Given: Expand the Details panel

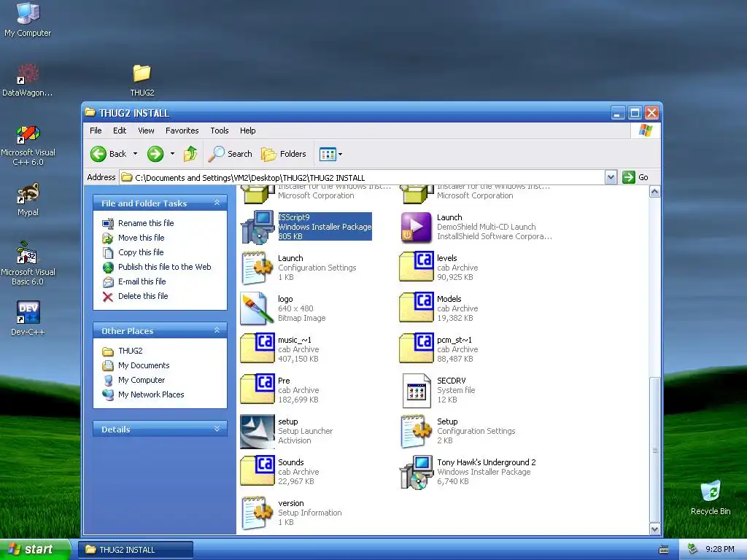Looking at the screenshot, I should [x=217, y=429].
